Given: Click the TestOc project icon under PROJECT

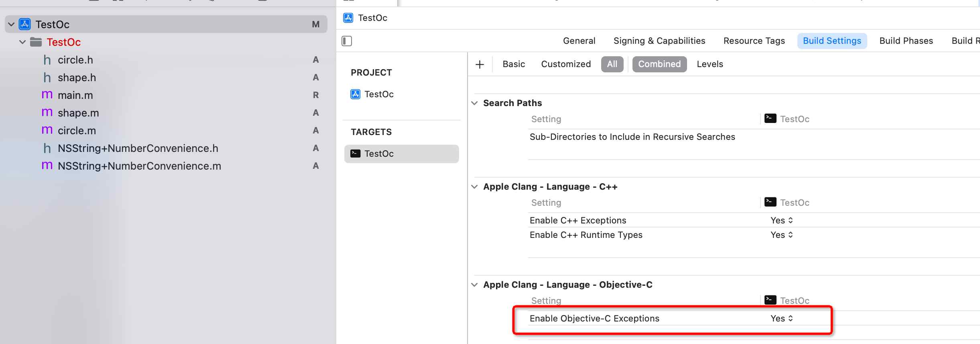Looking at the screenshot, I should coord(355,94).
